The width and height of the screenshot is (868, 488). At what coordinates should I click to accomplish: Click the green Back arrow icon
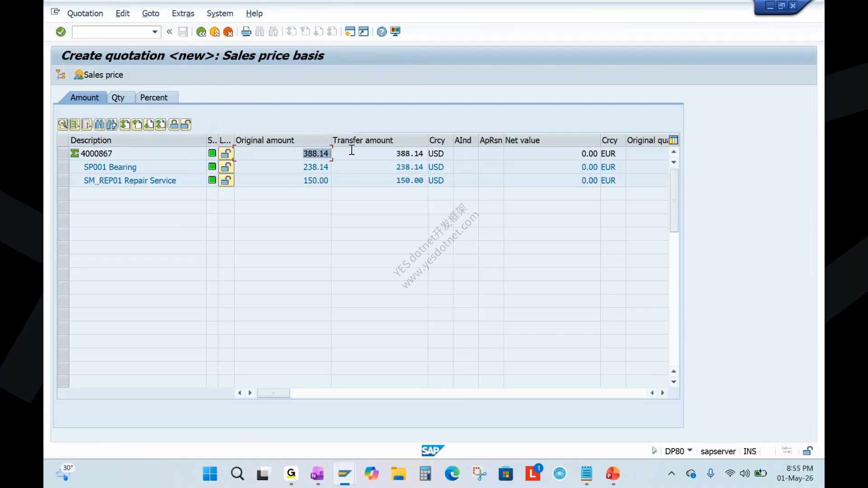pyautogui.click(x=201, y=32)
